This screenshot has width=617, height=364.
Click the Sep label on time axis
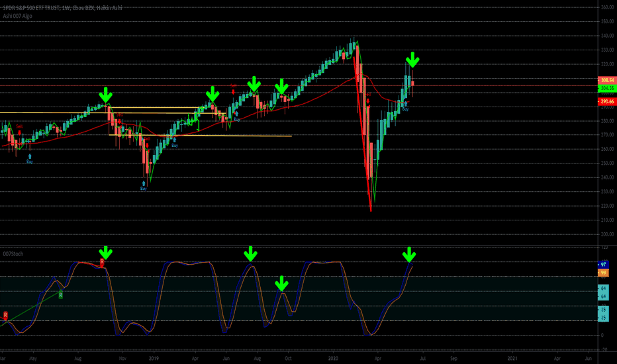(453, 359)
